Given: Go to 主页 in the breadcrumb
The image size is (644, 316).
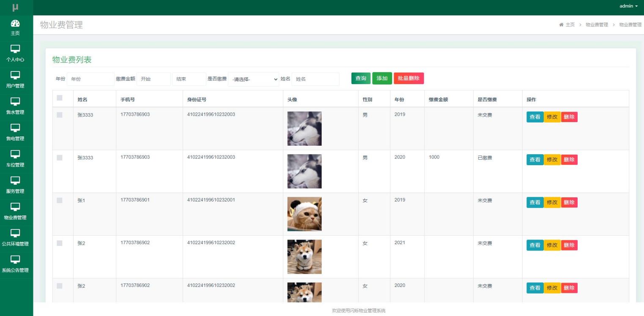Looking at the screenshot, I should [570, 25].
